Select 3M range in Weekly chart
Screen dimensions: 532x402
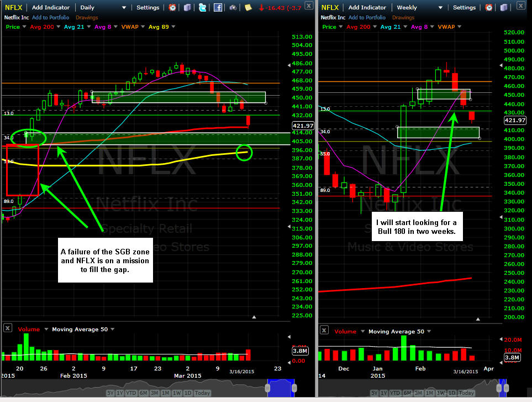[x=418, y=393]
